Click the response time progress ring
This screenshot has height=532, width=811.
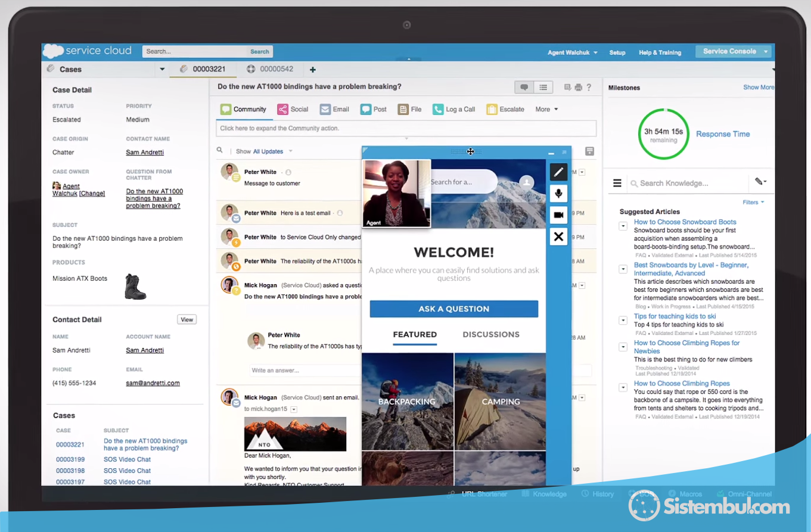click(x=663, y=134)
